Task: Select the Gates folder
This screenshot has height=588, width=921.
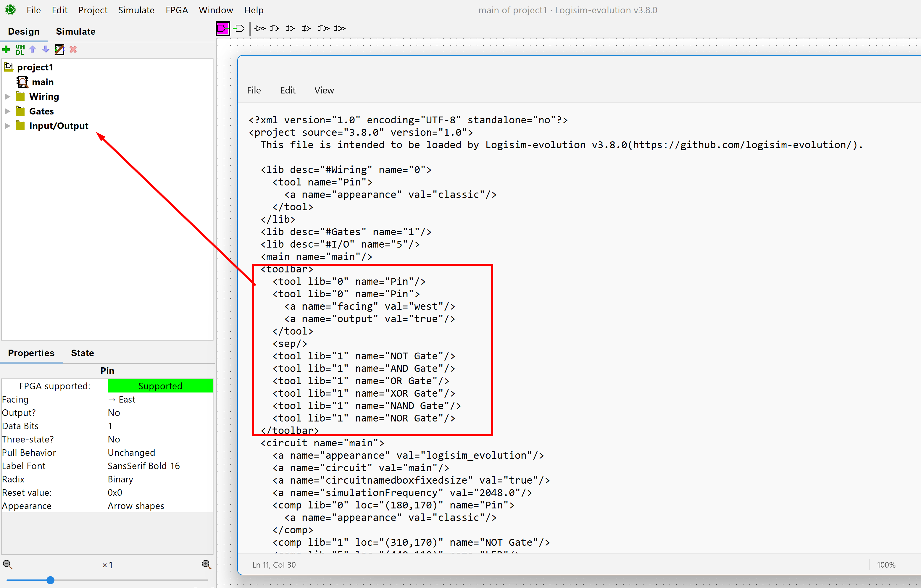Action: coord(41,111)
